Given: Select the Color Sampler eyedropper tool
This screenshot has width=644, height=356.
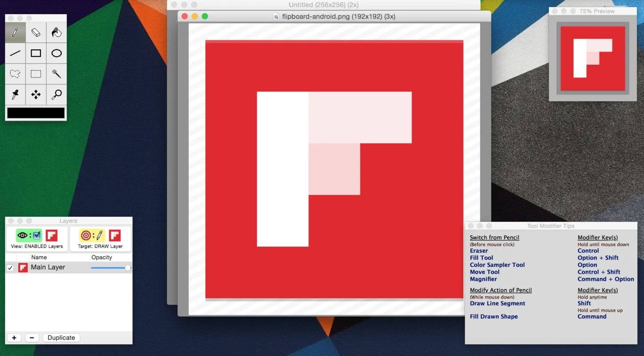Looking at the screenshot, I should coord(15,94).
